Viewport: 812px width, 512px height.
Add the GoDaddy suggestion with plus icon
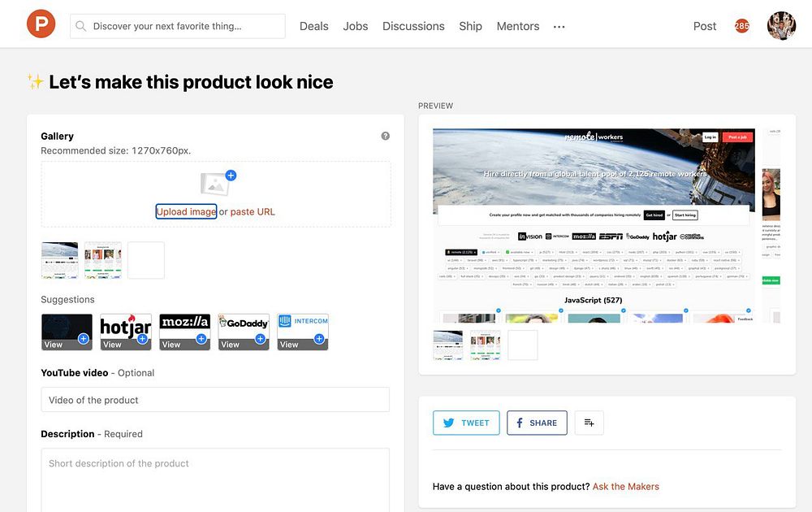261,338
